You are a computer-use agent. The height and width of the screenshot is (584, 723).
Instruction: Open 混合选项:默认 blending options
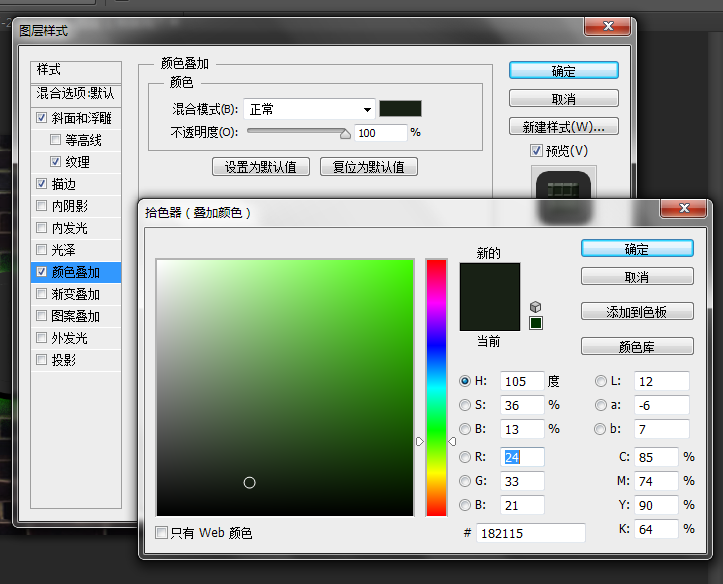click(76, 94)
